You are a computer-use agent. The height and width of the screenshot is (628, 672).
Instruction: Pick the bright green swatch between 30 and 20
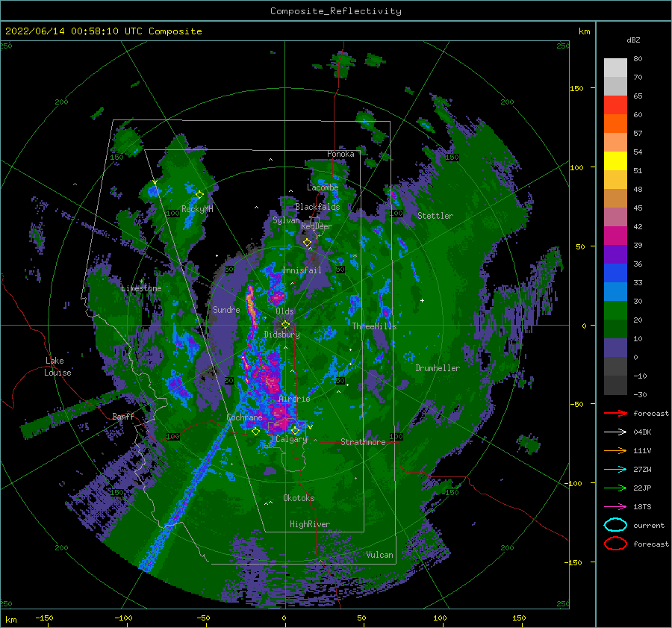tap(615, 311)
